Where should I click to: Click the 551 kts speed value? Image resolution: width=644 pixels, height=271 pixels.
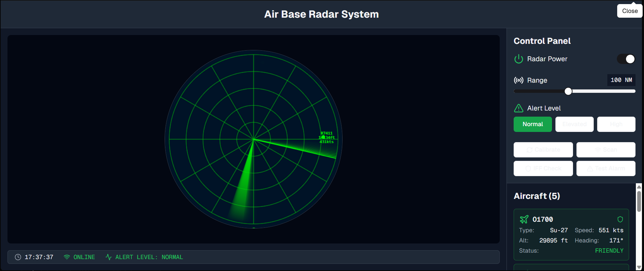(611, 230)
